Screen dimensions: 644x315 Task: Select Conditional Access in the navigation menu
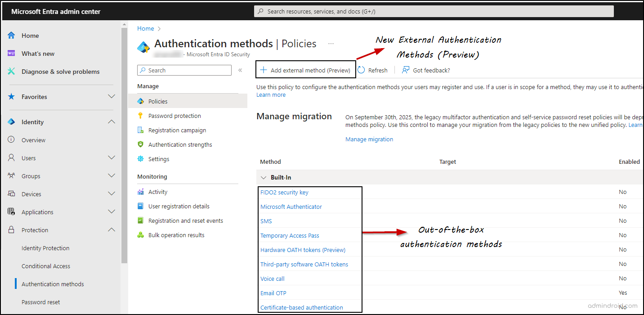[x=45, y=266]
